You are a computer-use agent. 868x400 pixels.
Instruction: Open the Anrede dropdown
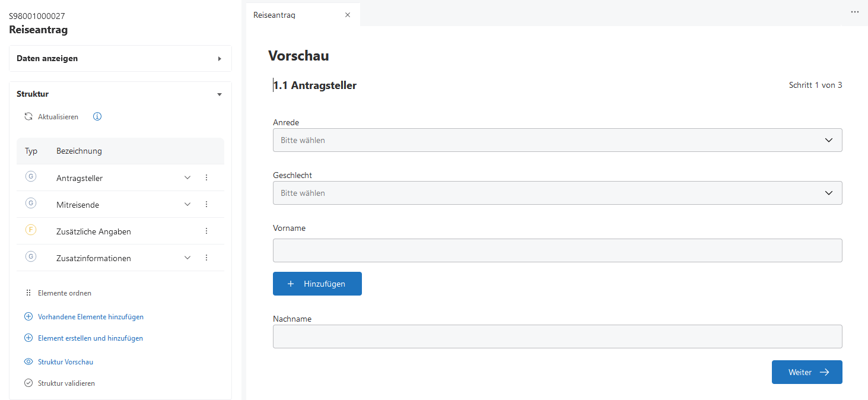point(557,140)
